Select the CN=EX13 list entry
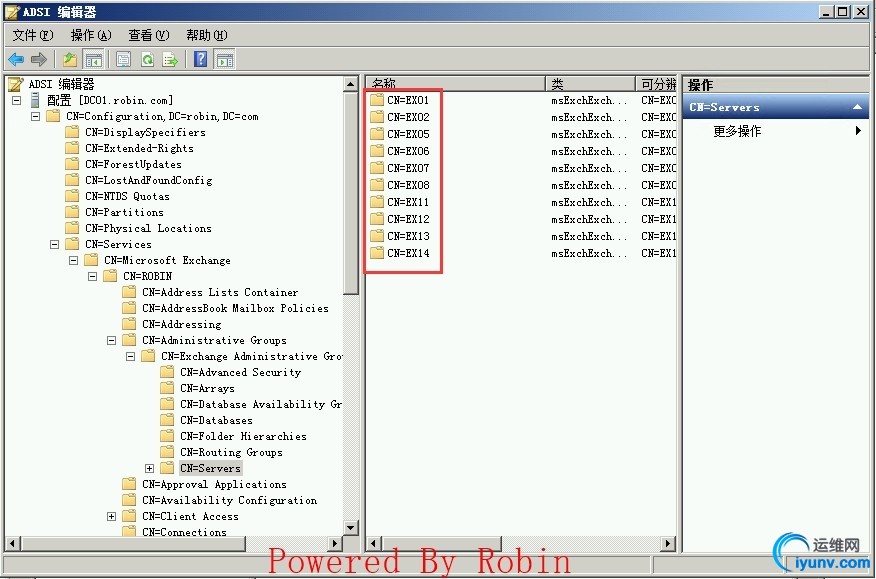 (x=408, y=236)
